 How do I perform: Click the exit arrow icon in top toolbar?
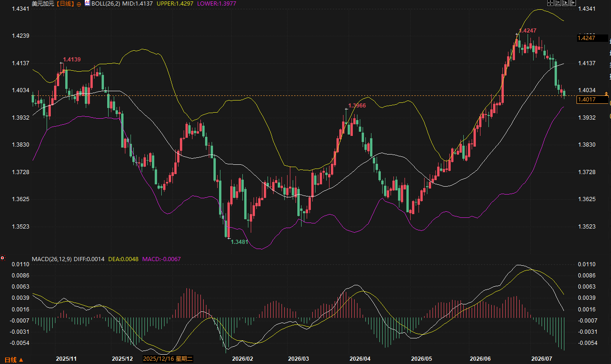[573, 3]
